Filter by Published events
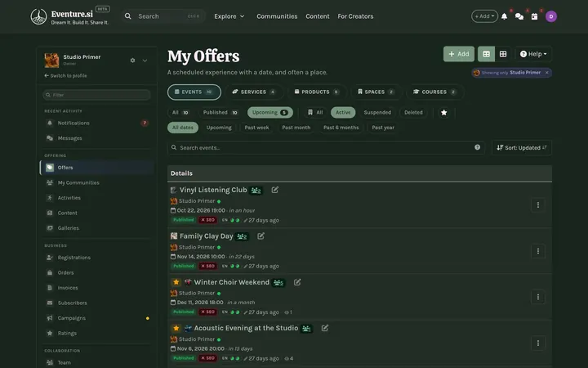The height and width of the screenshot is (368, 588). pyautogui.click(x=220, y=113)
